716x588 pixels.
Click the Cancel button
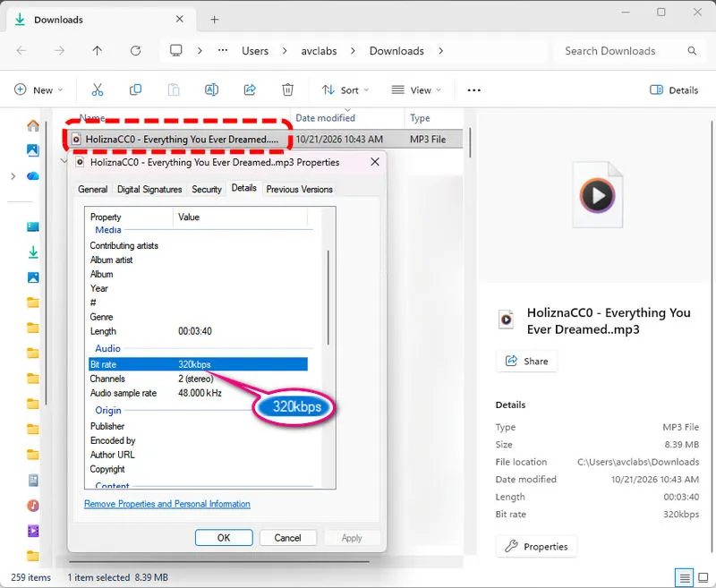287,538
